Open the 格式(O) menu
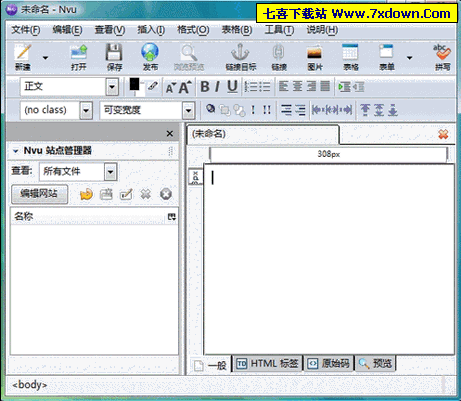Viewport: 461px width, 401px height. tap(193, 30)
